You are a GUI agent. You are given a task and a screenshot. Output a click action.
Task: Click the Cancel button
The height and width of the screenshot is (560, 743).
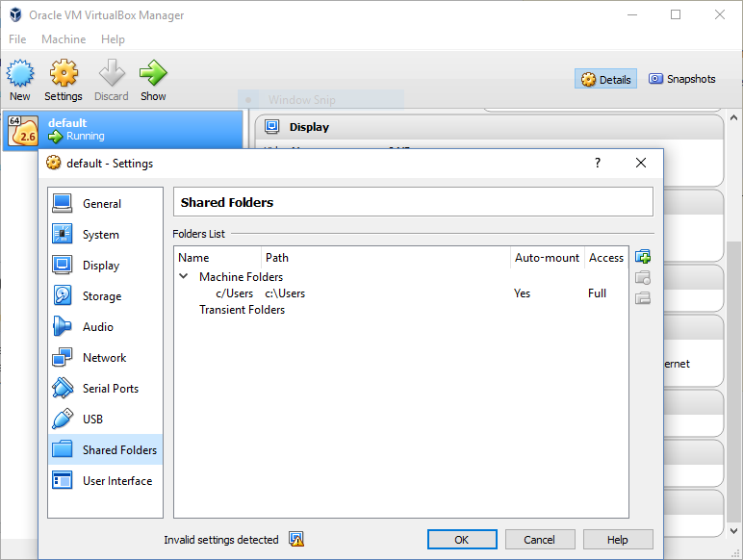(x=540, y=540)
